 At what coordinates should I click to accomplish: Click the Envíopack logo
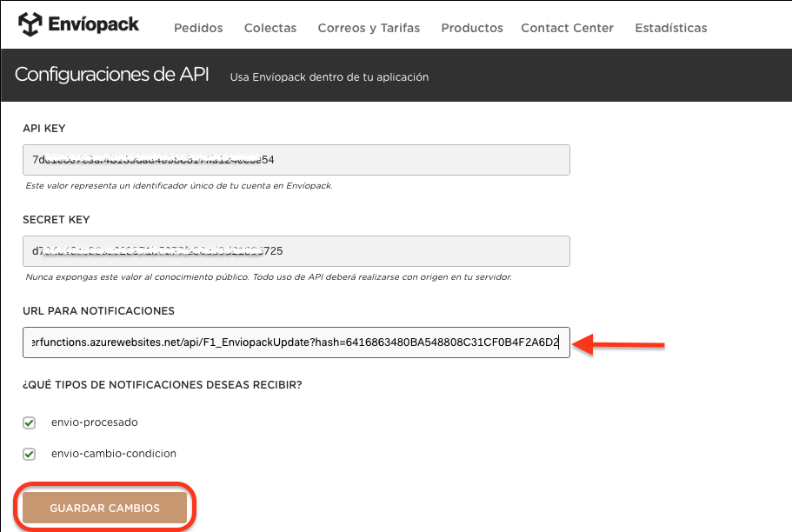pyautogui.click(x=78, y=24)
